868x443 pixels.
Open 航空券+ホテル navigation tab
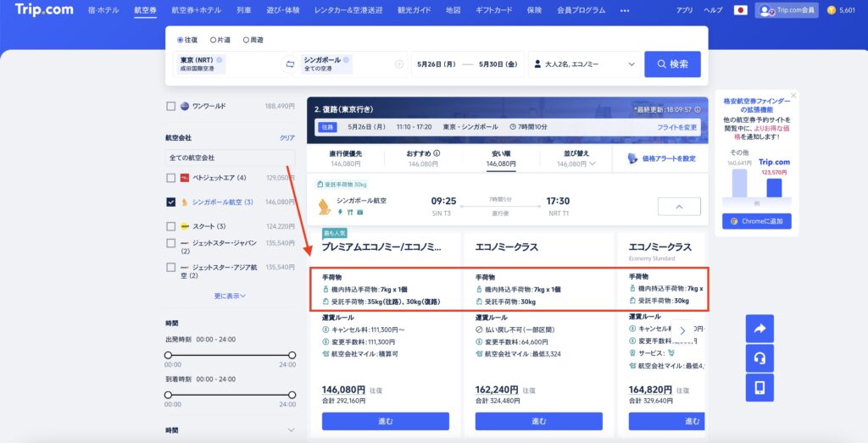[x=197, y=10]
